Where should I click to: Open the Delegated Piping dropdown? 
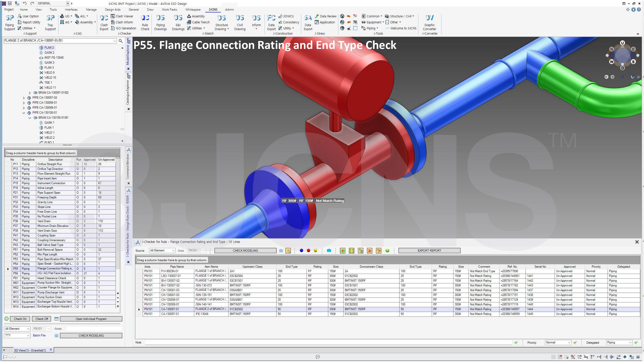point(619,342)
